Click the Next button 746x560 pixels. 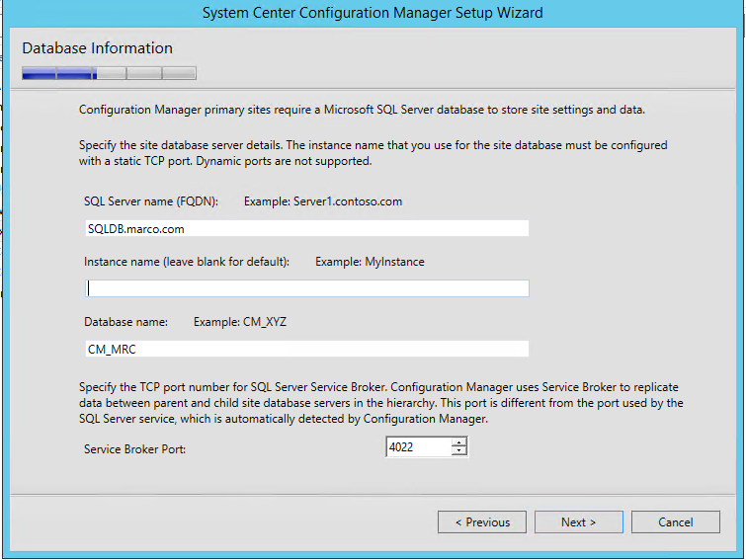pyautogui.click(x=579, y=521)
